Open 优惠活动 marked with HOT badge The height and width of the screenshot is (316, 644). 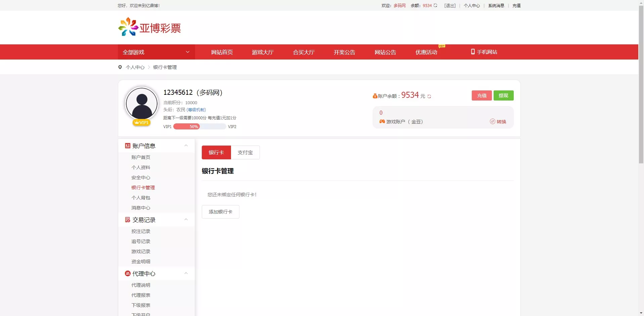[x=426, y=52]
